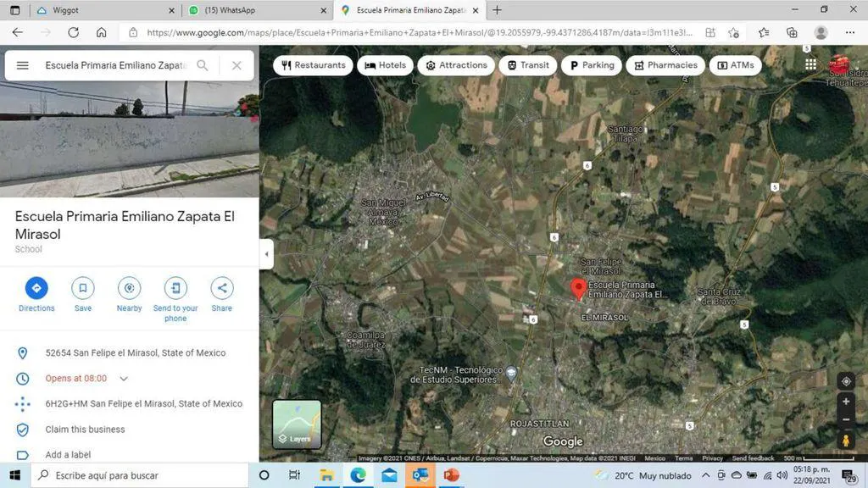Close the Escuela Primaria Emiliano Zapata tab
The image size is (868, 488).
[476, 10]
